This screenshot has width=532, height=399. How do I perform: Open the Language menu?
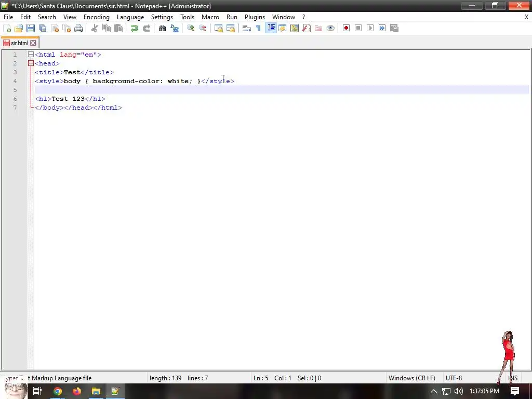(130, 17)
